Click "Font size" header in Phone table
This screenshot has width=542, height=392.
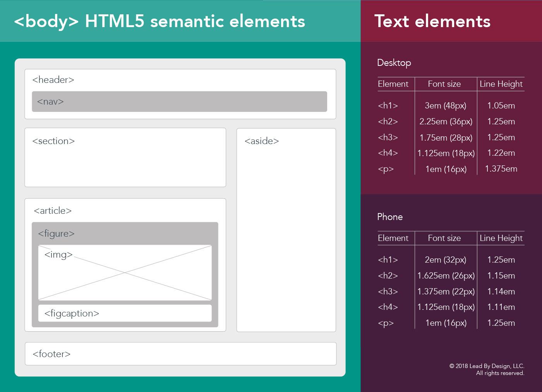[444, 238]
